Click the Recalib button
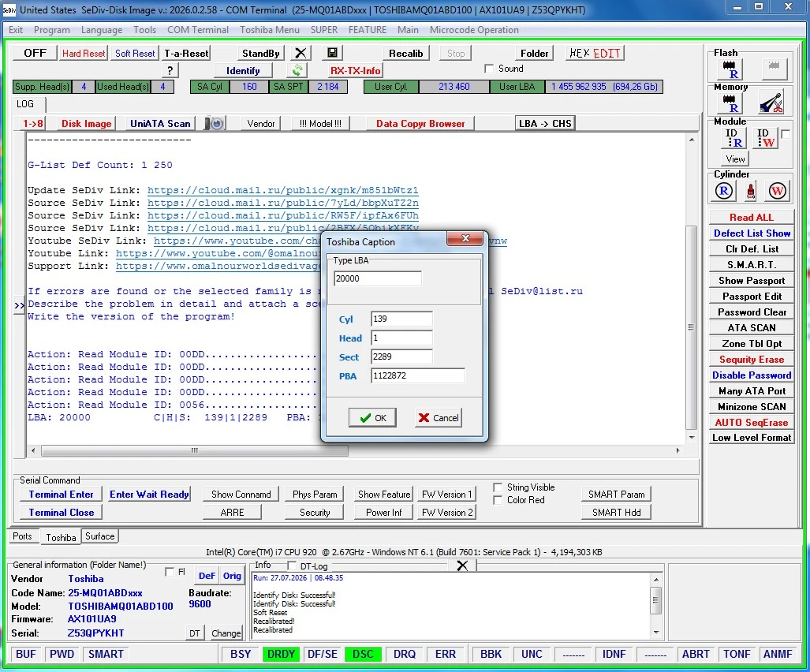The height and width of the screenshot is (672, 810). (405, 53)
